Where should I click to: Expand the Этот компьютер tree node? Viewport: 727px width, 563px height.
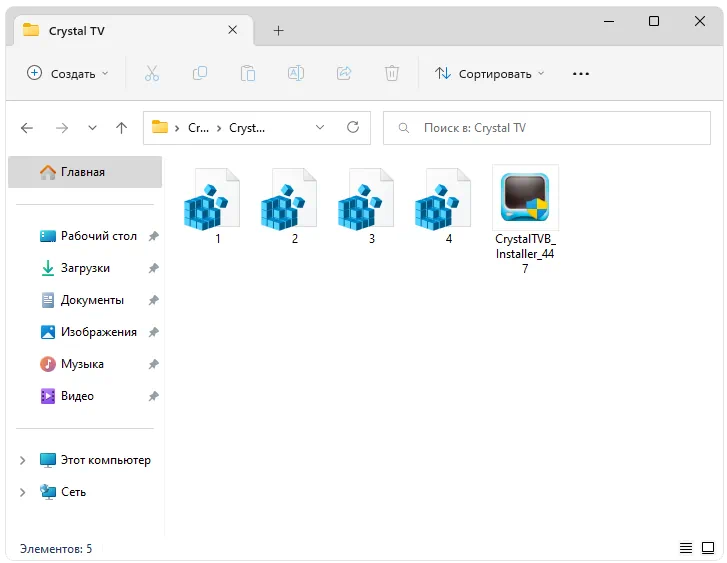[22, 460]
